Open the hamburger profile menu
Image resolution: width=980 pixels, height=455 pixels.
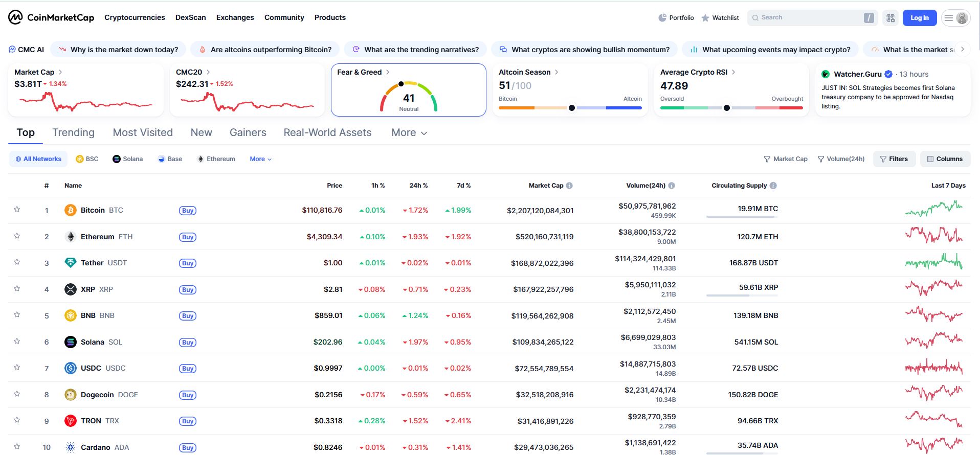pos(955,18)
